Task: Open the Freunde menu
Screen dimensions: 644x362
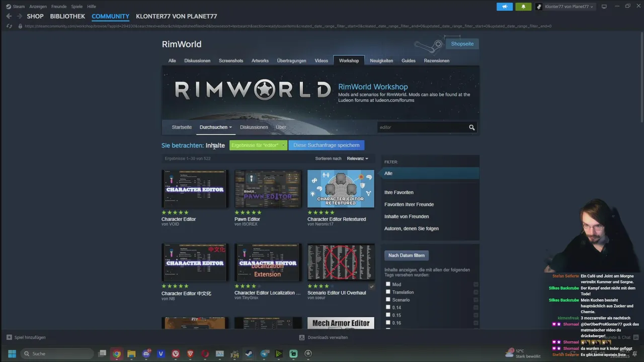Action: pos(59,7)
